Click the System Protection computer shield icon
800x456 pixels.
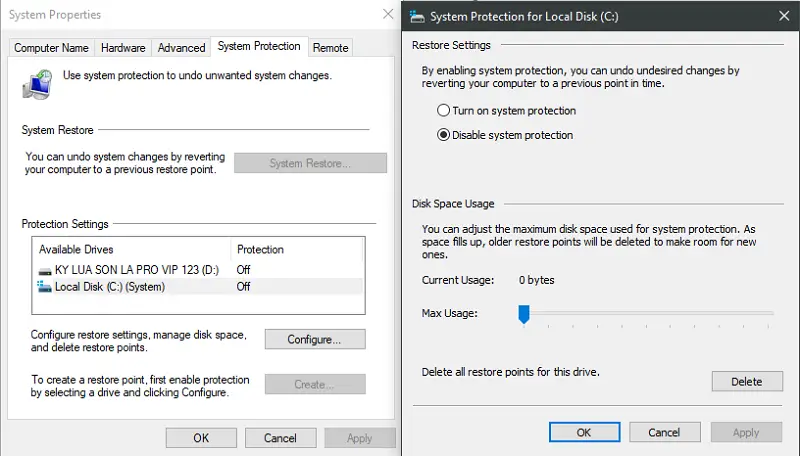pyautogui.click(x=37, y=84)
